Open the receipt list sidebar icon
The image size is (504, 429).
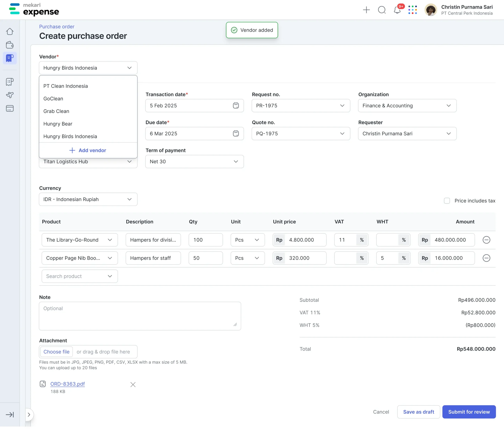pyautogui.click(x=10, y=82)
